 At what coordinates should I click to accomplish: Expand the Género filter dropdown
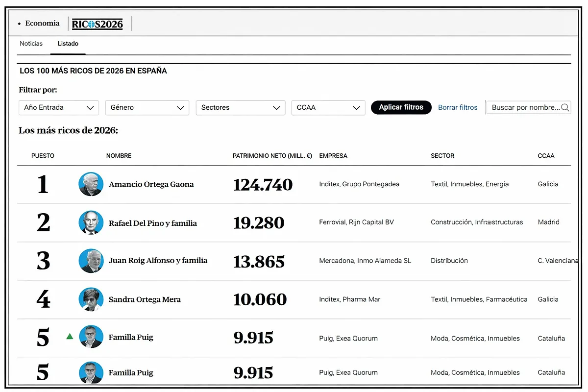[x=147, y=108]
